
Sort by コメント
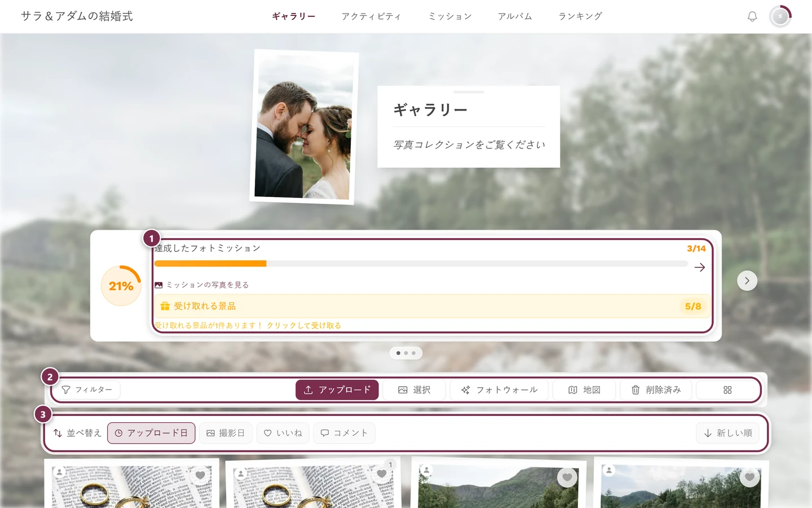pos(344,433)
